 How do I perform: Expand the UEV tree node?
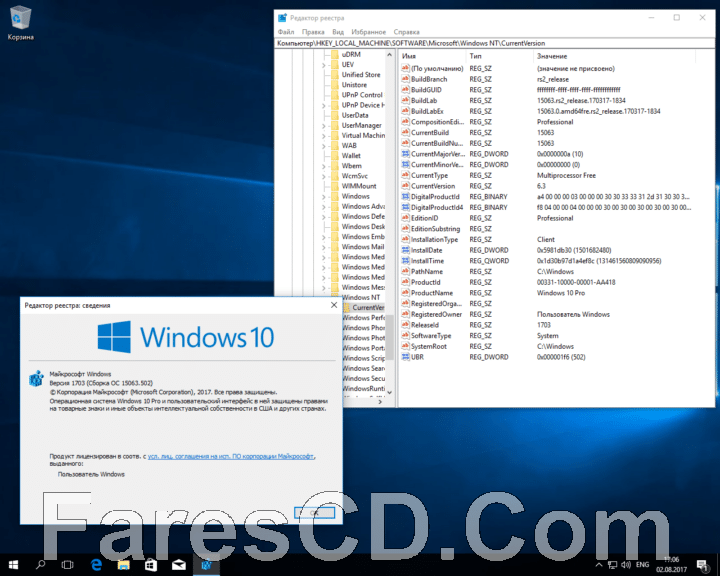323,65
